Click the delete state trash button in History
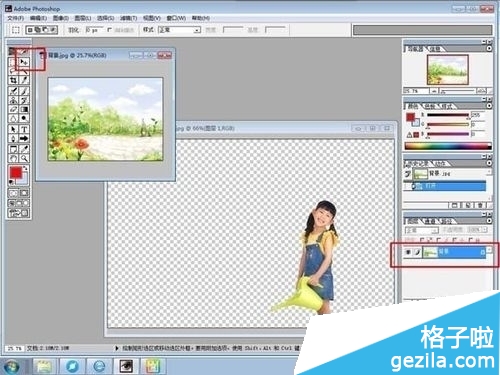The height and width of the screenshot is (375, 500). (x=480, y=205)
